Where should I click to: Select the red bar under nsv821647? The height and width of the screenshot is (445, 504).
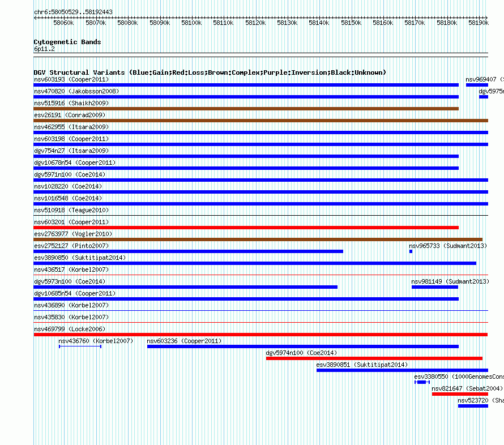(460, 394)
